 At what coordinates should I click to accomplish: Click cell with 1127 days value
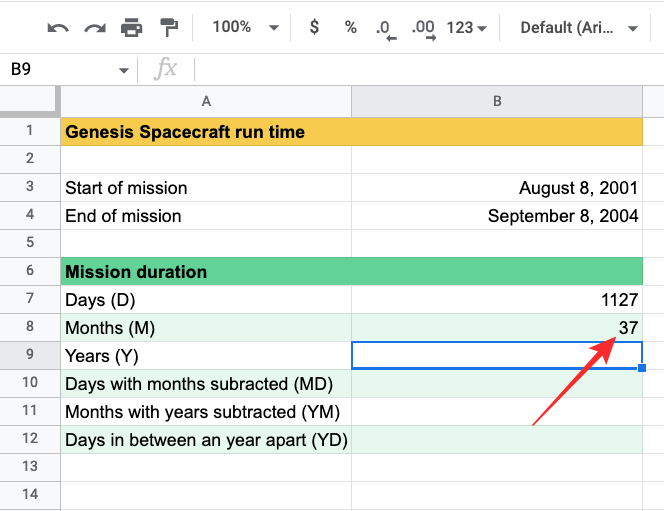(497, 300)
